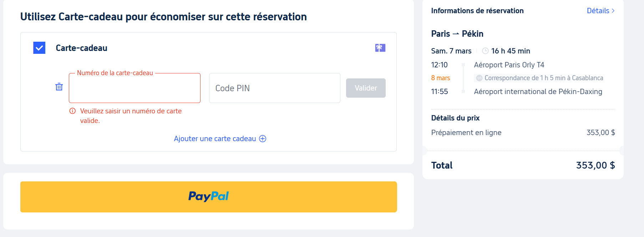
Task: Click the flight timeline progress bar
Action: [x=463, y=78]
